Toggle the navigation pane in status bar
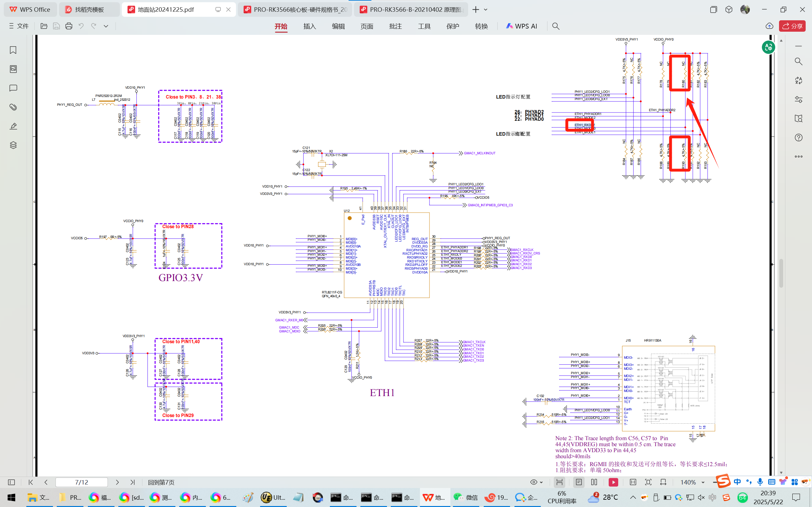Image resolution: width=812 pixels, height=507 pixels. click(x=11, y=482)
